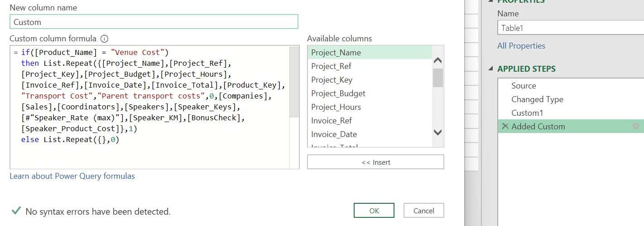Click the << Insert button
This screenshot has width=644, height=226.
[375, 162]
